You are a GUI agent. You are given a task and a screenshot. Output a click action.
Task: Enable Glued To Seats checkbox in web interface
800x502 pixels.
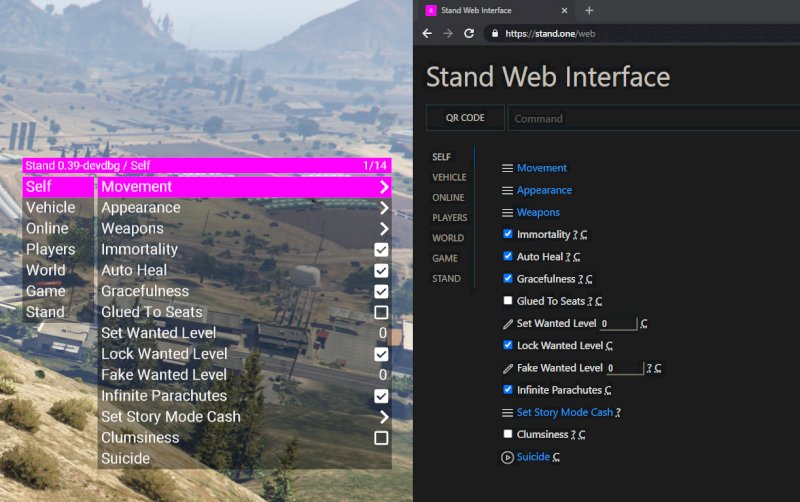508,301
